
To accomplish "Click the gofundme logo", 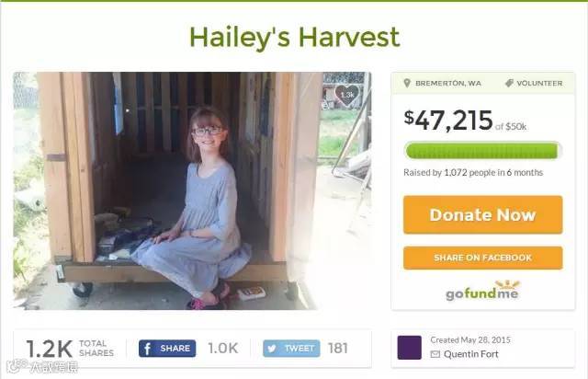I will 482,291.
